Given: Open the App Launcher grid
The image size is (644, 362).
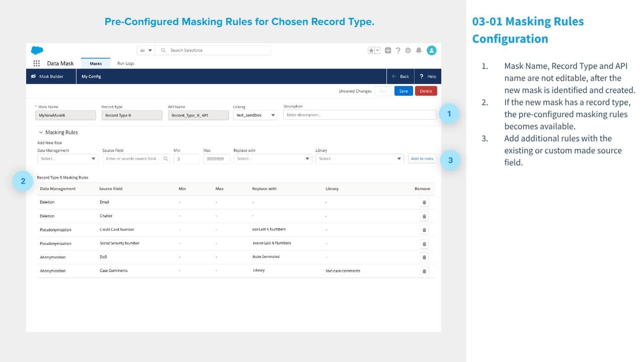Looking at the screenshot, I should click(36, 63).
